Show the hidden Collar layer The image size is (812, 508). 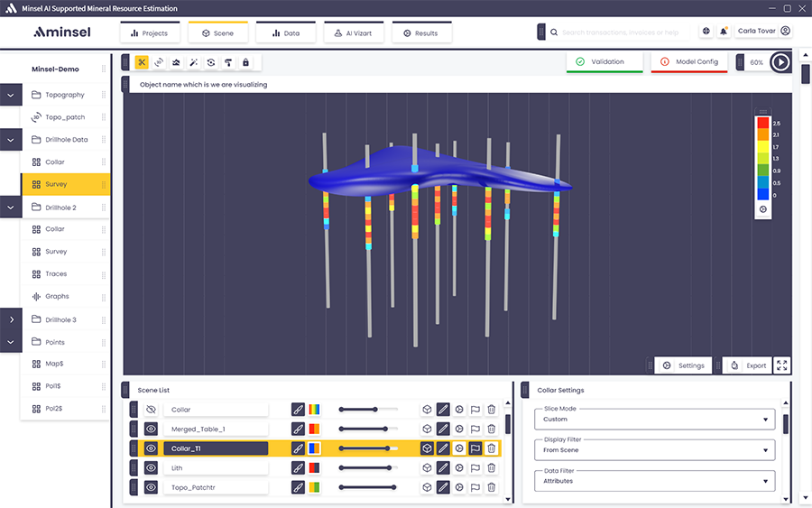[151, 410]
